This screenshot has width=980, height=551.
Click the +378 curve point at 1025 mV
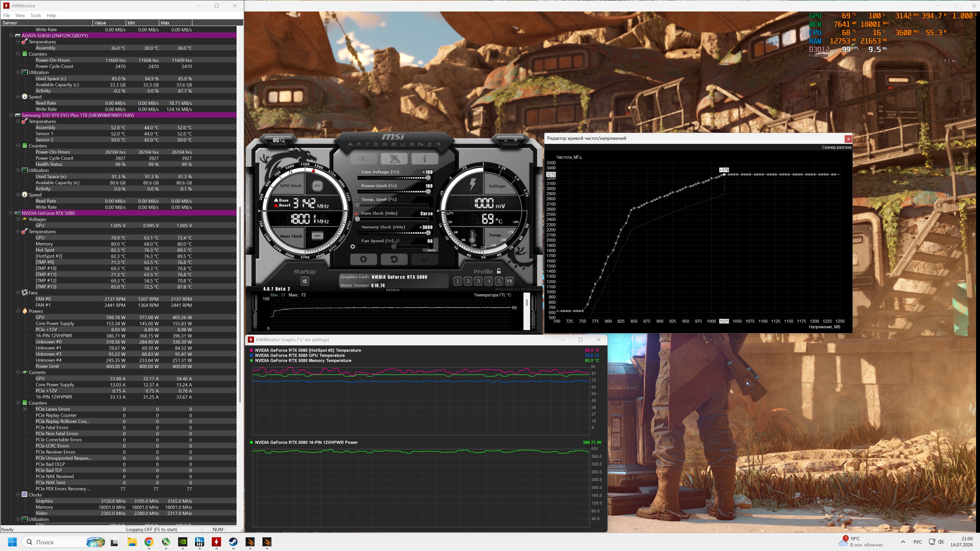coord(724,174)
